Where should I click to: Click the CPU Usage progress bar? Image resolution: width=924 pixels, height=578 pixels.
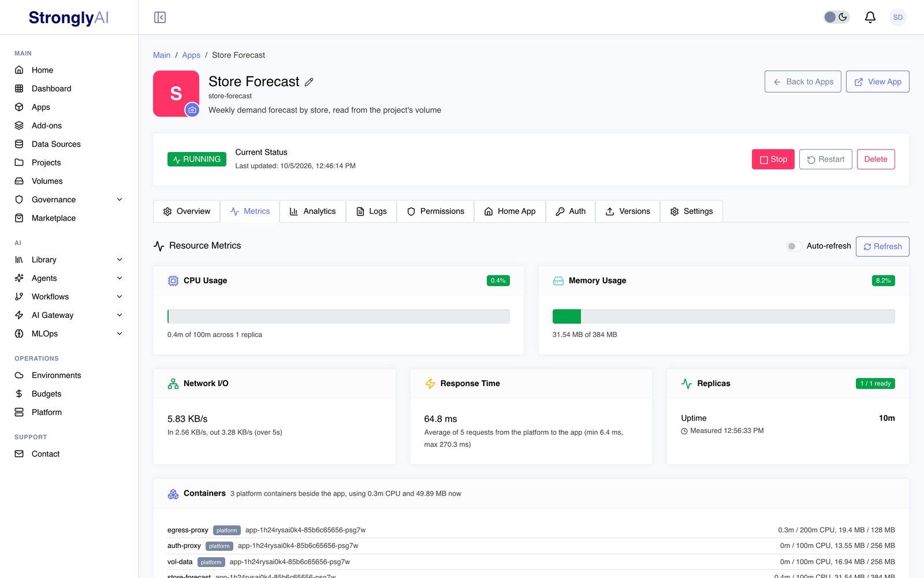point(338,316)
